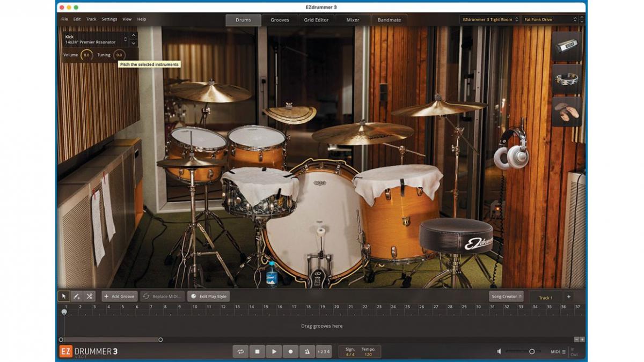
Task: Select the scissors cut tool
Action: (x=90, y=296)
